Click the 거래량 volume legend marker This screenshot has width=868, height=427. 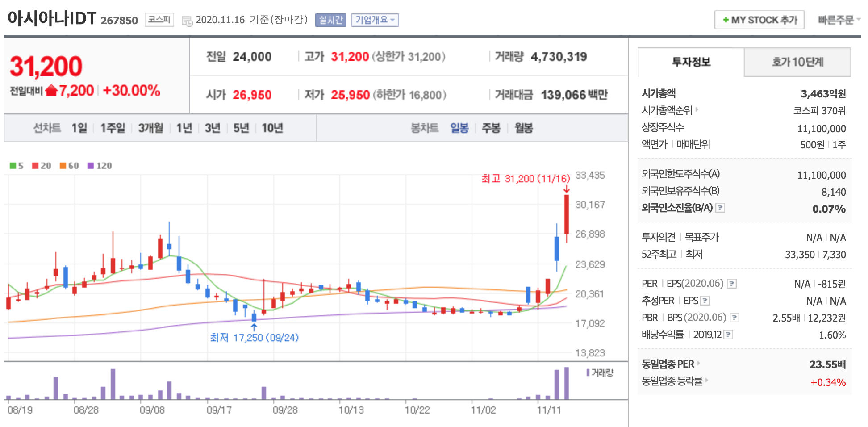[600, 373]
